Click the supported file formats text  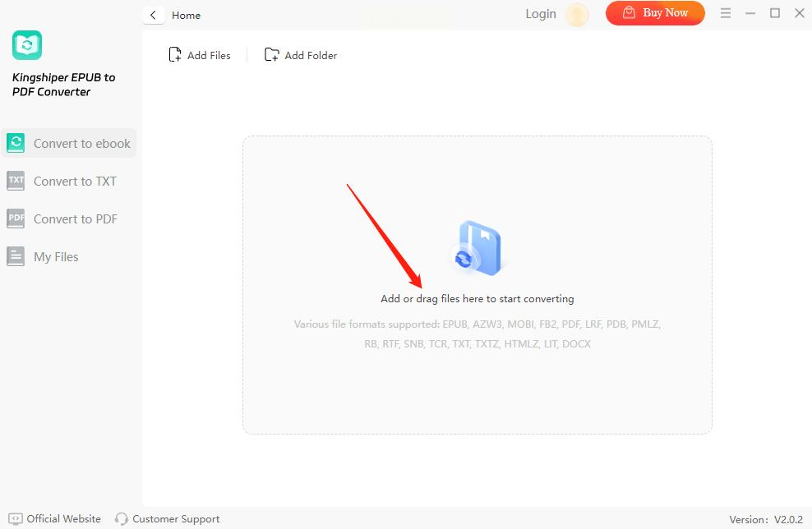(x=477, y=333)
